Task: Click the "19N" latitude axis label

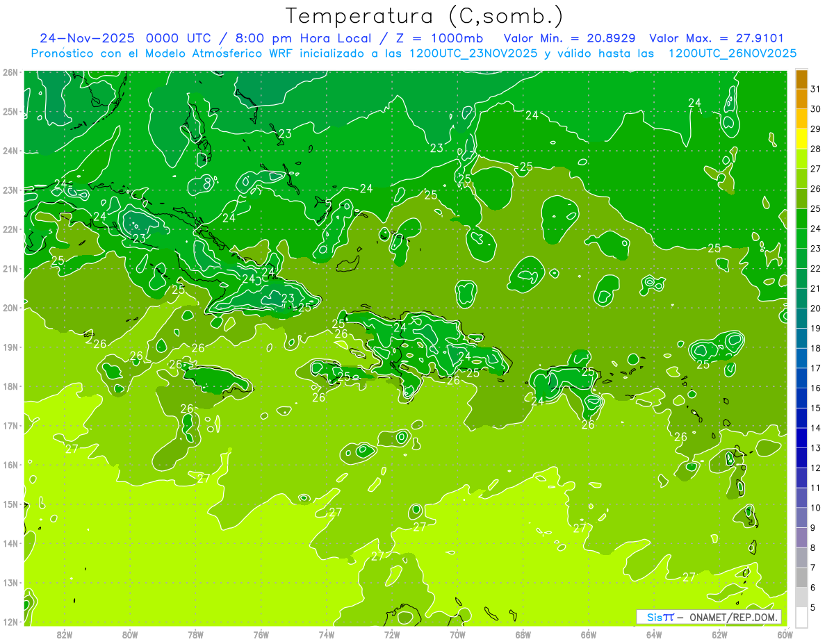Action: coord(10,347)
